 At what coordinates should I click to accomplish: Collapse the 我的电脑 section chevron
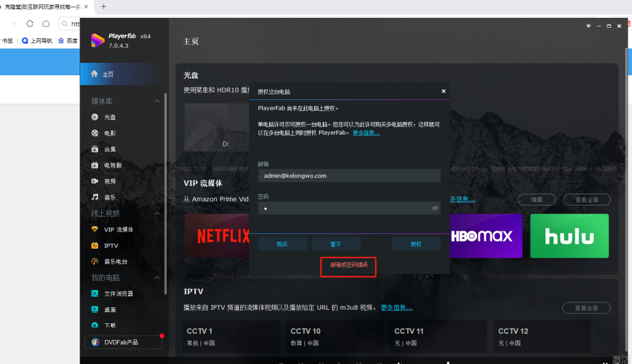(157, 278)
